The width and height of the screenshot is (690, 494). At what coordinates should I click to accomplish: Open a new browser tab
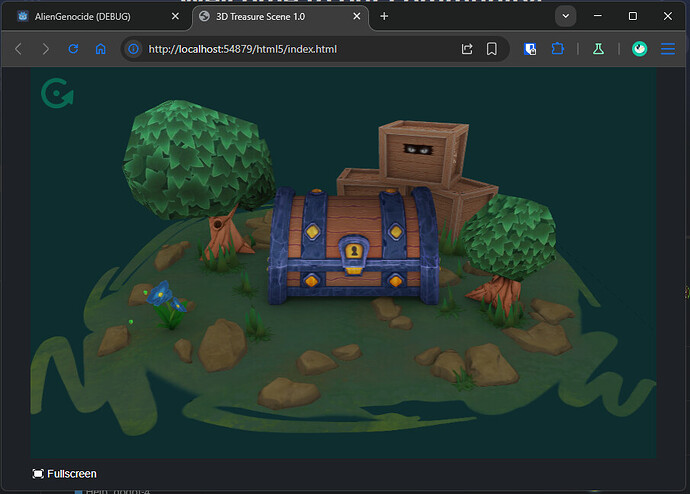[x=384, y=16]
